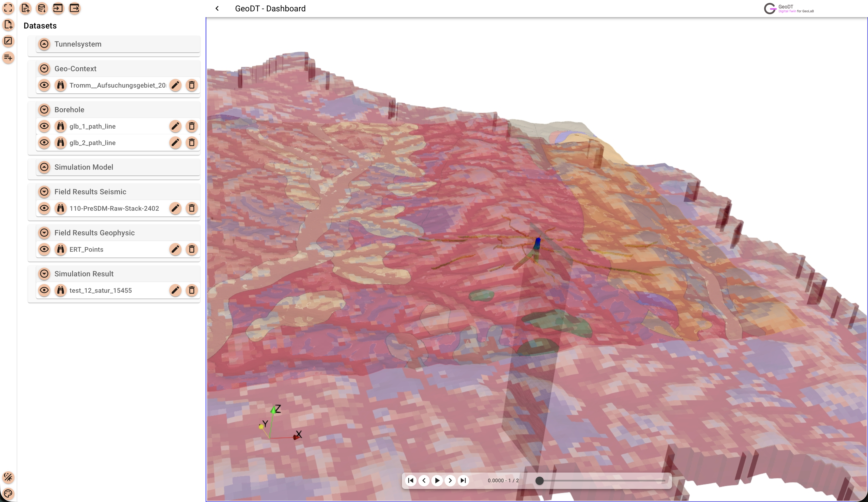Delete the Tromm_Aufsuchungsgebiet dataset
This screenshot has height=502, width=868.
[x=192, y=85]
